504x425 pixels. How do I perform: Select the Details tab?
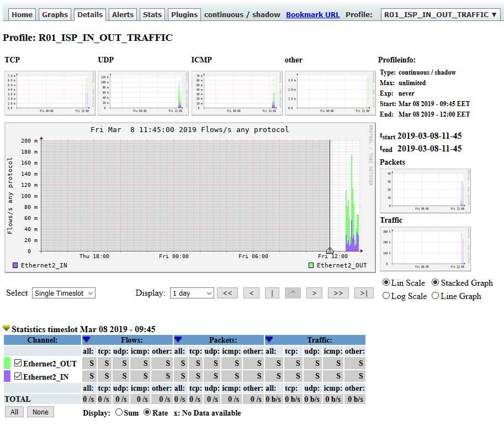[x=90, y=14]
